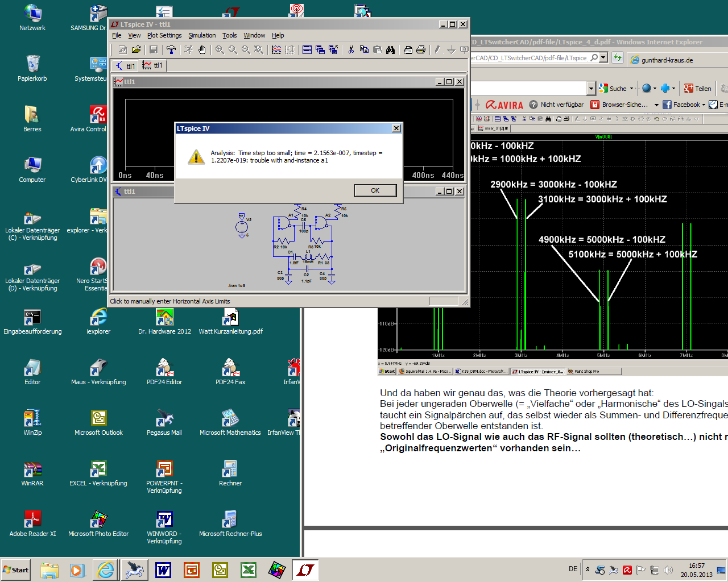Image resolution: width=728 pixels, height=582 pixels.
Task: Select the Eingabeaufforderung desktop icon
Action: click(x=32, y=321)
